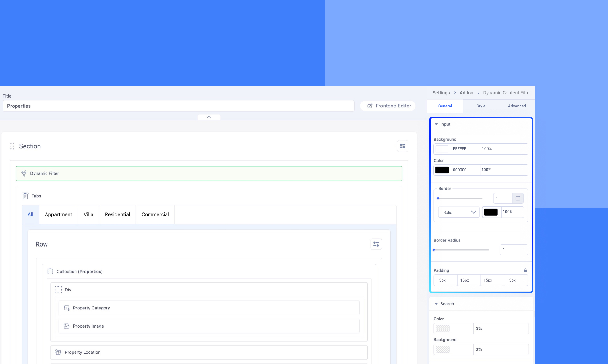Pick the white Background color swatch
The width and height of the screenshot is (608, 364).
(x=442, y=149)
